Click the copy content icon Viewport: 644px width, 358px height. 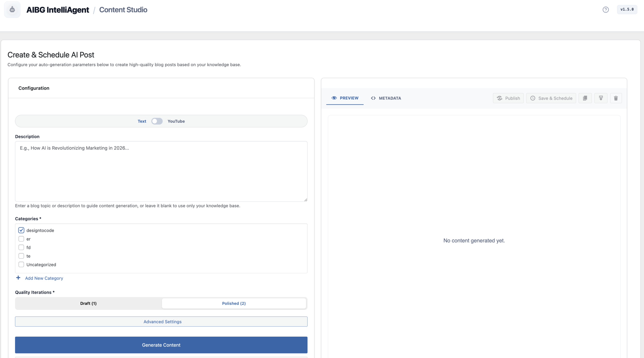tap(585, 98)
